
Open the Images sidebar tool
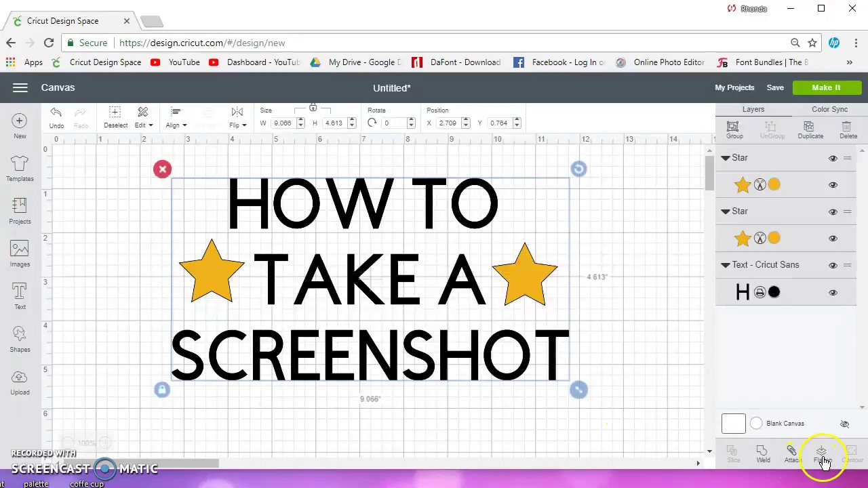click(x=20, y=253)
